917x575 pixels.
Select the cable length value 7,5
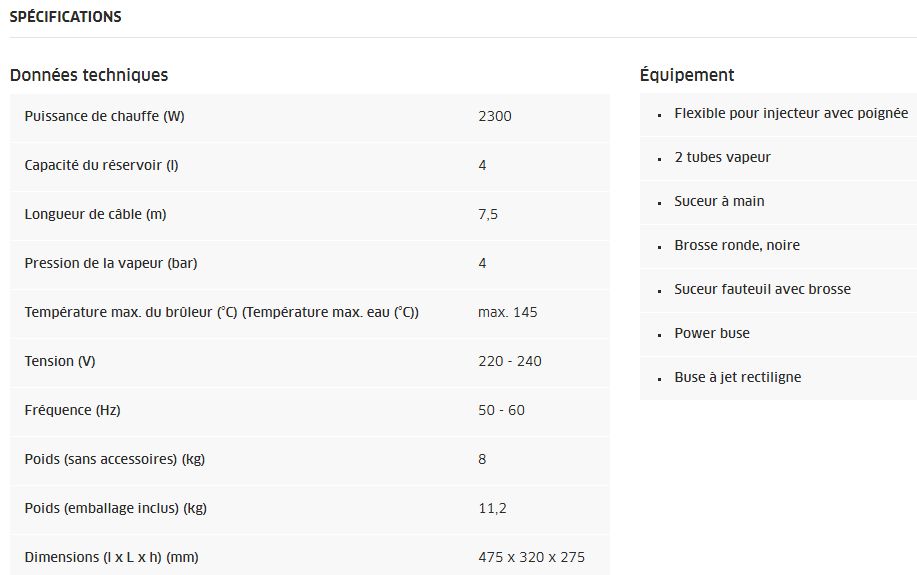click(488, 214)
